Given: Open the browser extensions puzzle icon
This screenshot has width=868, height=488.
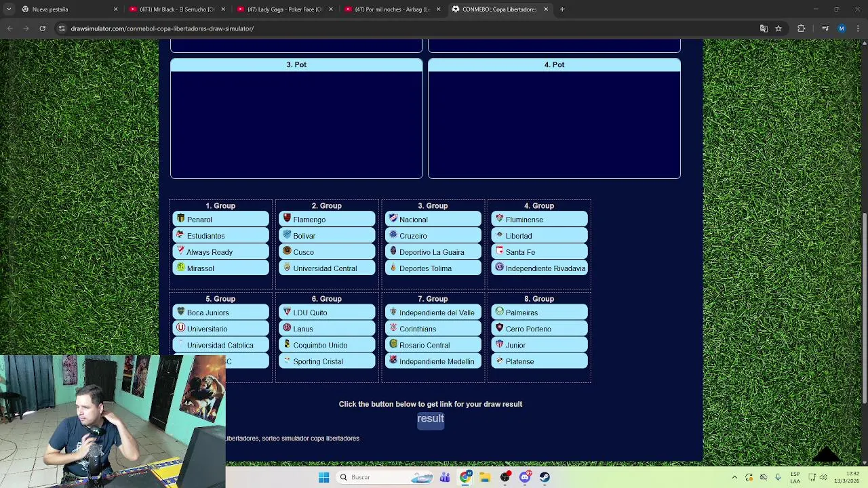Looking at the screenshot, I should pyautogui.click(x=802, y=28).
